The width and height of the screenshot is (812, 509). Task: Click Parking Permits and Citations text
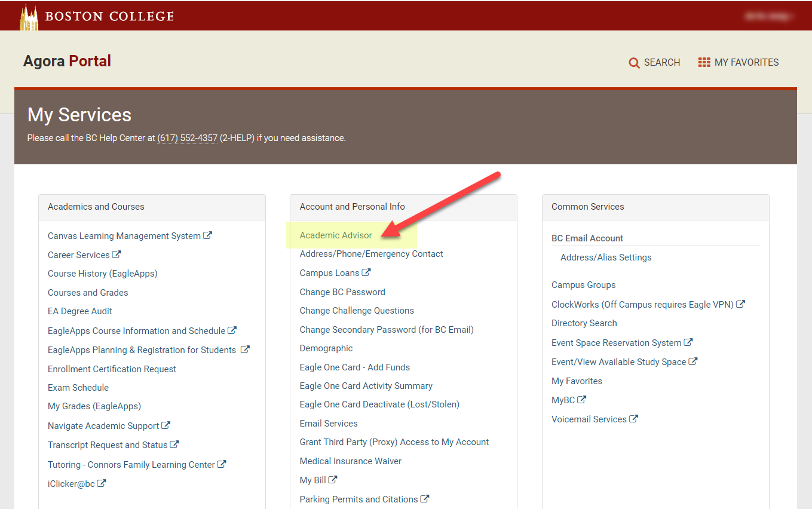(358, 499)
